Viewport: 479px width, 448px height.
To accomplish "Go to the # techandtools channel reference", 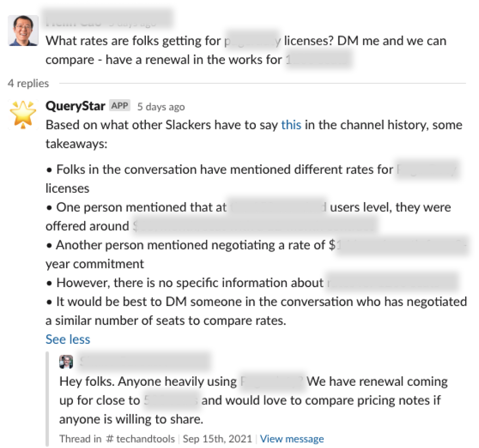I will (140, 439).
